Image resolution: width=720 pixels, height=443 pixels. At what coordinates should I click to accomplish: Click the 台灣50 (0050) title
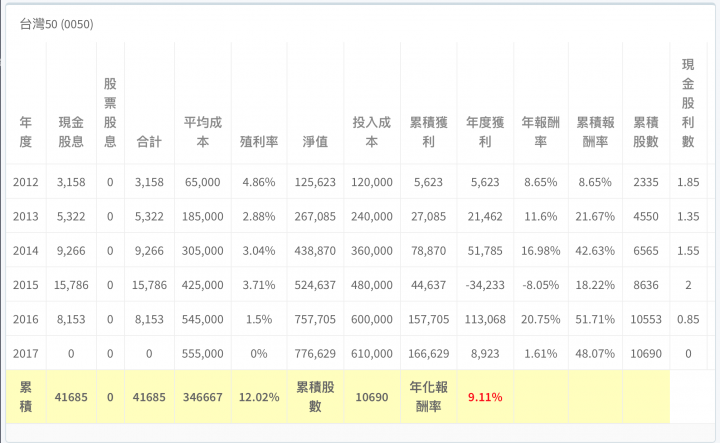(x=56, y=24)
